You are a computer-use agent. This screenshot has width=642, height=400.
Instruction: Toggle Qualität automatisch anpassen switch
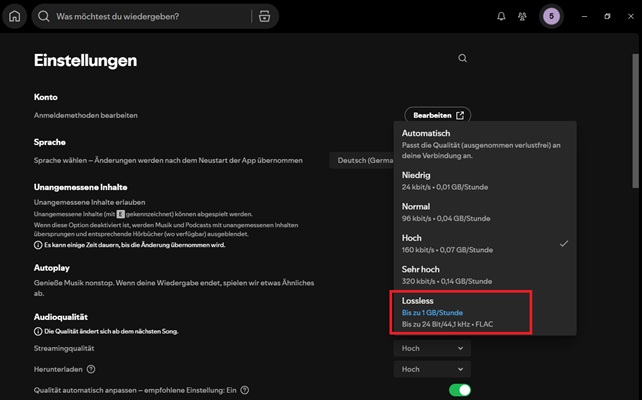pyautogui.click(x=459, y=390)
